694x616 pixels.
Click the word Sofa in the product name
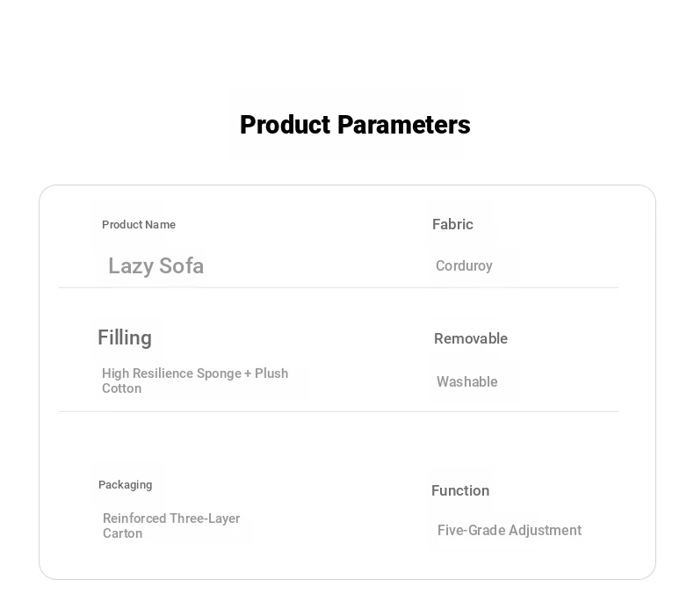click(x=182, y=266)
